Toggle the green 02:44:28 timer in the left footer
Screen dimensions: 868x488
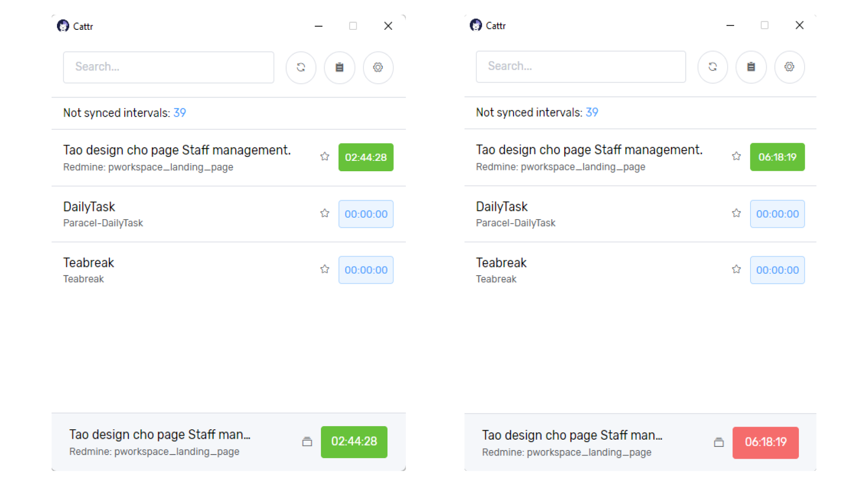[x=354, y=441]
